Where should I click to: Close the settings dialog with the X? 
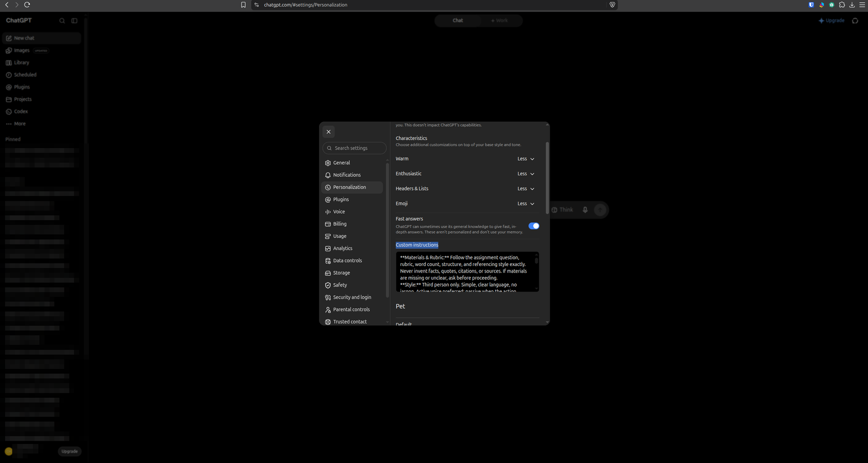click(x=328, y=132)
